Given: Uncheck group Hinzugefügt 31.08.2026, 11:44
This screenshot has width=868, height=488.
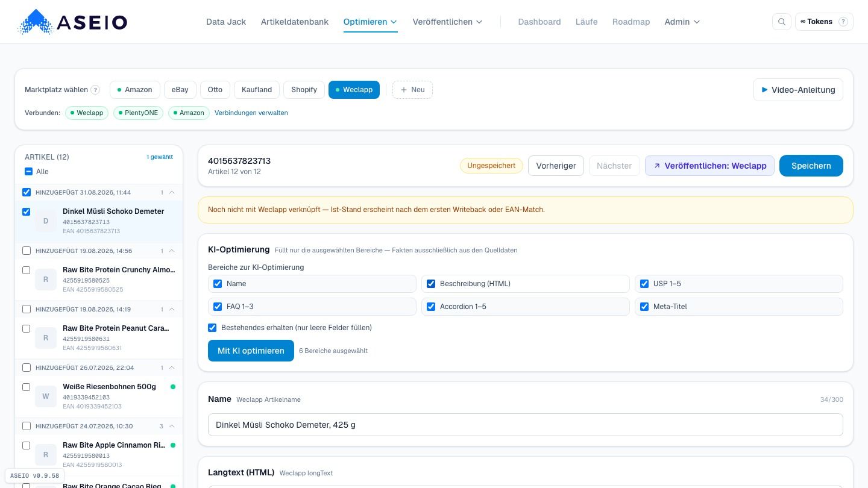Looking at the screenshot, I should pos(27,192).
